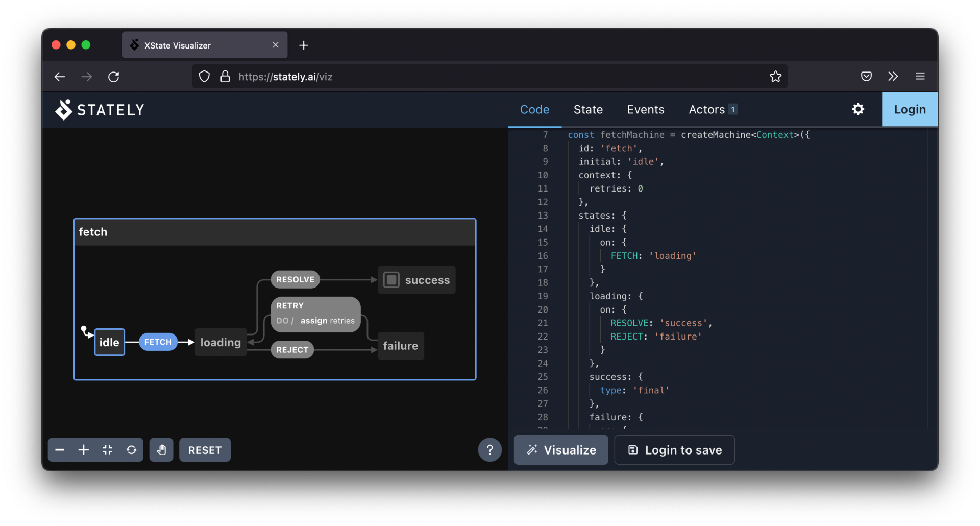This screenshot has height=526, width=980.
Task: Click the site security padlock icon
Action: pos(225,77)
